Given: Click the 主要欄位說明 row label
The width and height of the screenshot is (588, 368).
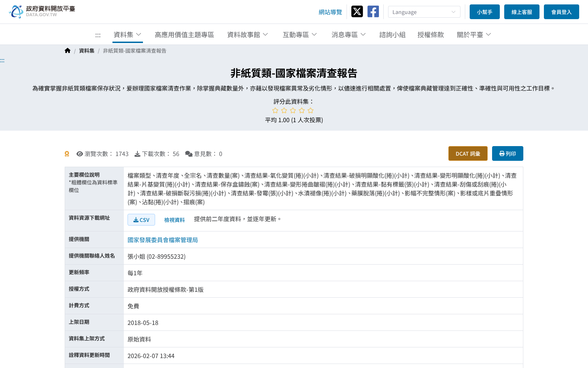Looking at the screenshot, I should [x=84, y=175].
